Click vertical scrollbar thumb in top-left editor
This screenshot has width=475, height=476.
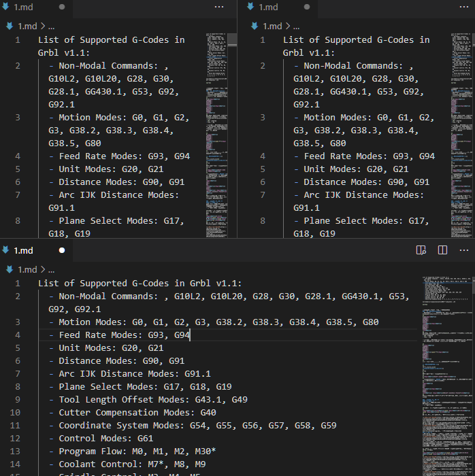pos(232,39)
